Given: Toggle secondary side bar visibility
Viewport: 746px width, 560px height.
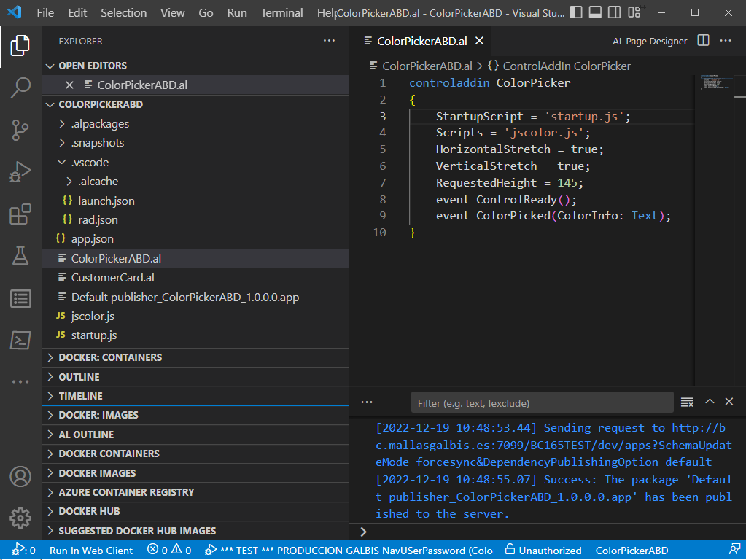Looking at the screenshot, I should tap(615, 12).
